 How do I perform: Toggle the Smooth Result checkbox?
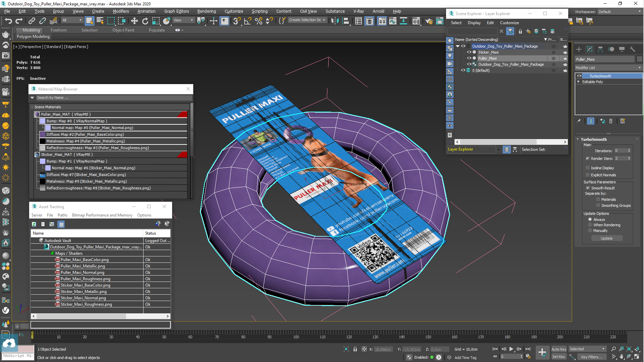(x=588, y=188)
